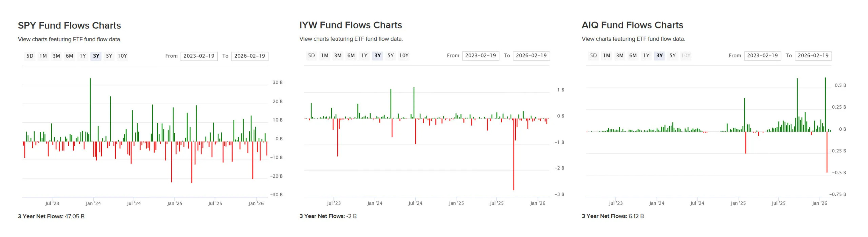Select active 3Y button on AIQ chart
This screenshot has height=237, width=868.
pos(659,56)
